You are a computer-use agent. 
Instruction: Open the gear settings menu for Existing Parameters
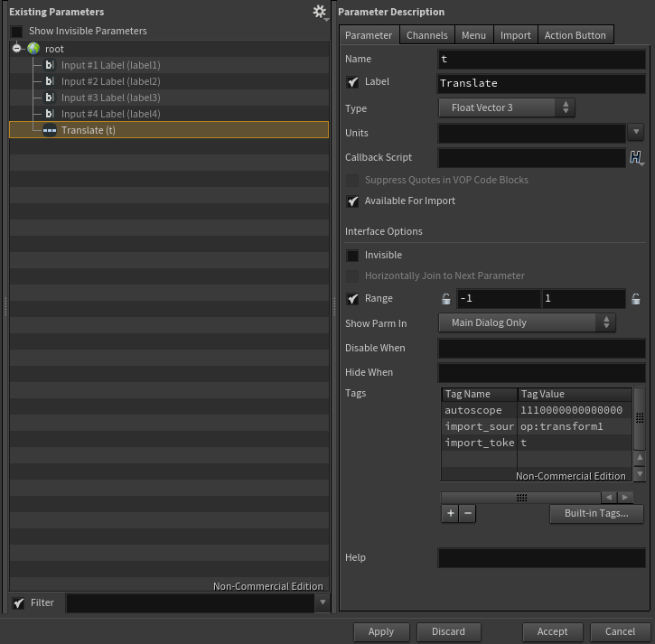point(320,12)
